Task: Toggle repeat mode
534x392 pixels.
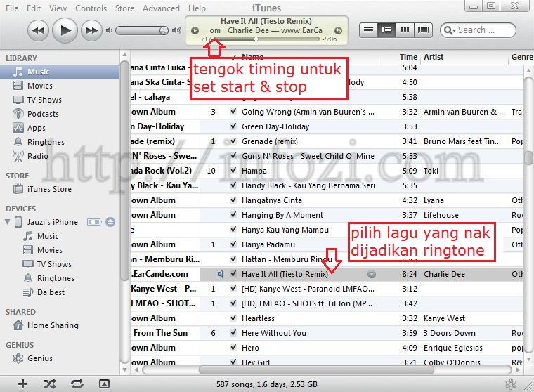Action: (x=77, y=384)
